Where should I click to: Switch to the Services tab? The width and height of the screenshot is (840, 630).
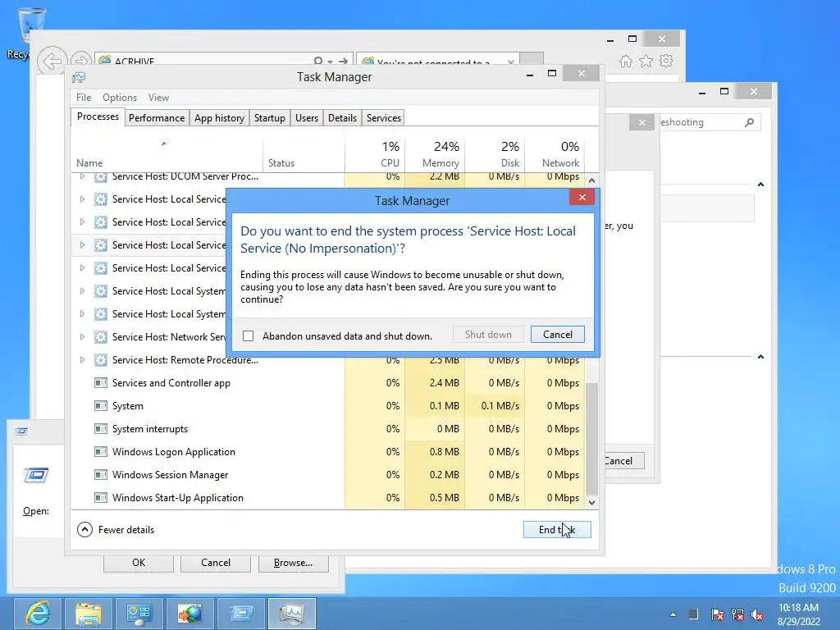pos(384,118)
